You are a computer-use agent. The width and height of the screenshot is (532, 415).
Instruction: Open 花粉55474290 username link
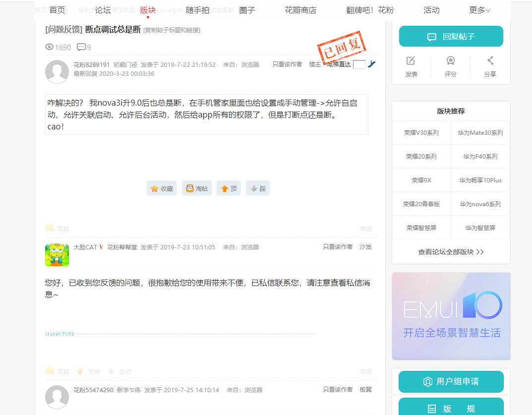pyautogui.click(x=94, y=390)
